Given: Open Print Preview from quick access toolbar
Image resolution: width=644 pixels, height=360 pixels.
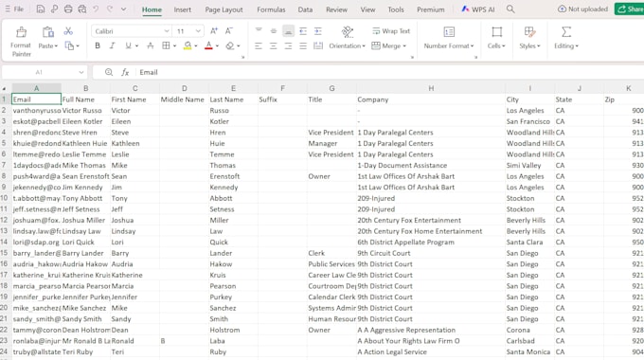Looking at the screenshot, I should (82, 9).
